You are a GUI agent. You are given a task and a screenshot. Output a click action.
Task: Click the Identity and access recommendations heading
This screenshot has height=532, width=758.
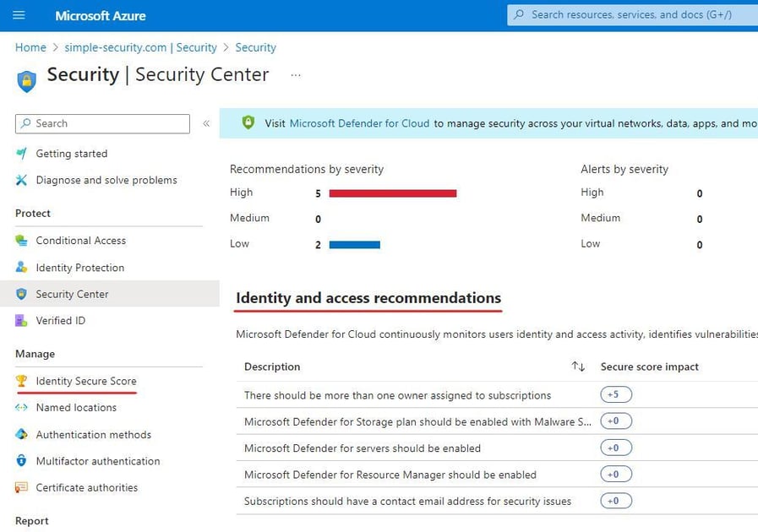(x=368, y=298)
